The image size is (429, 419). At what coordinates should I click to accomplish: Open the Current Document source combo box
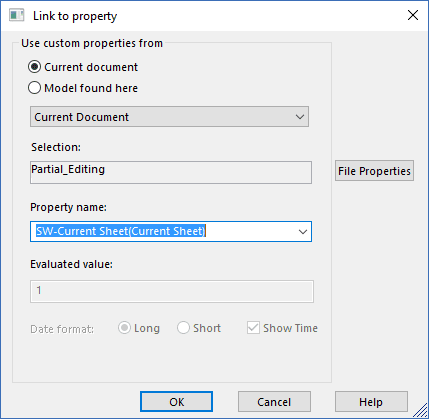click(169, 117)
